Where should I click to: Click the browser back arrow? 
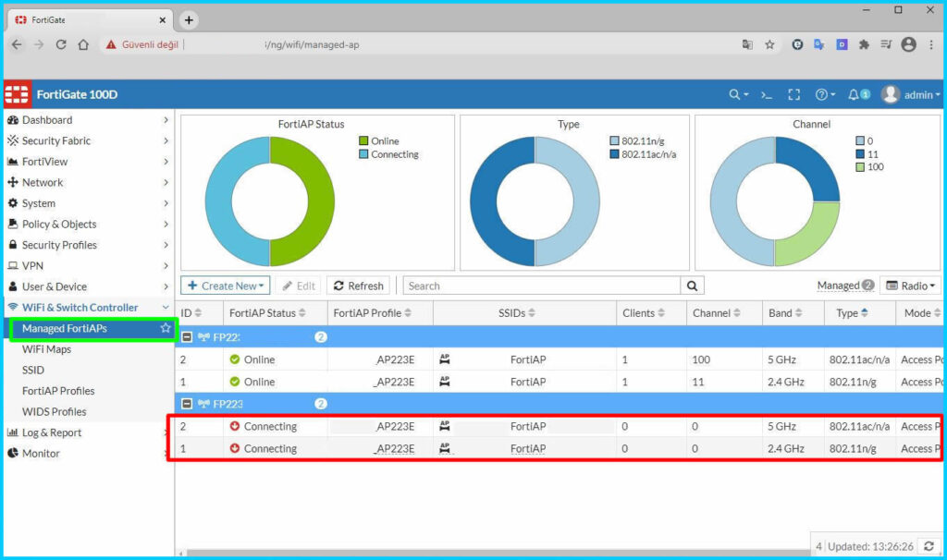click(17, 44)
